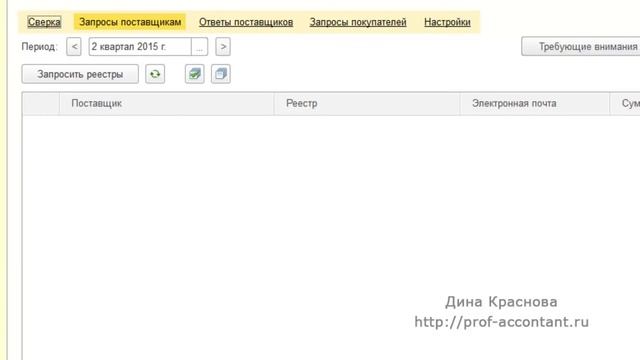Click the Запросить реестры button

(x=80, y=74)
